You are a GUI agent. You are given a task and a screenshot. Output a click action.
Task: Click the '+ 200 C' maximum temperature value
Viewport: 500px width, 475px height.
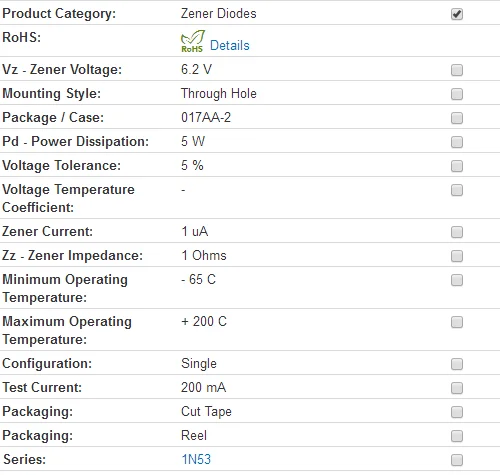pyautogui.click(x=204, y=321)
